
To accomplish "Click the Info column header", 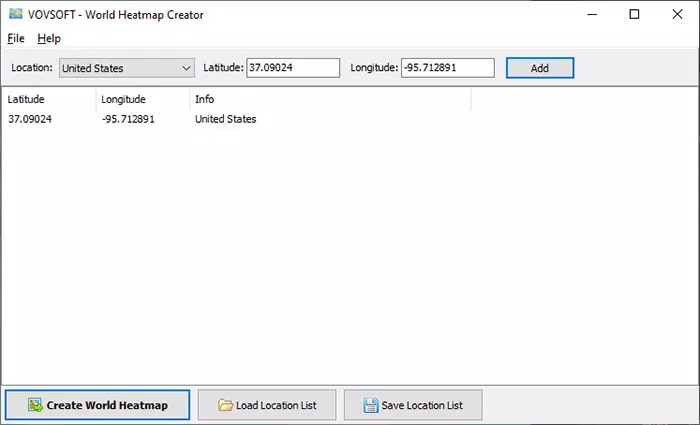I will click(x=330, y=99).
